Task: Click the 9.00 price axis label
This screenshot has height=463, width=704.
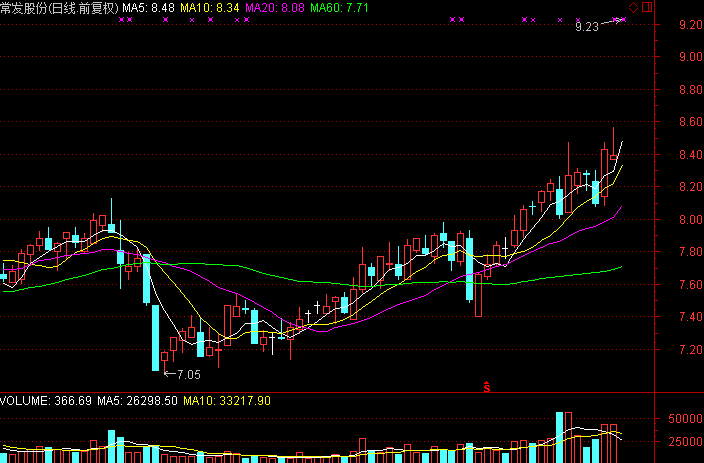Action: 691,57
